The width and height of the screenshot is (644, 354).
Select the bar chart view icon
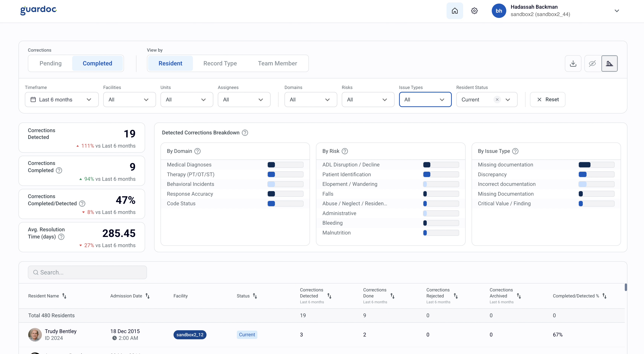610,63
